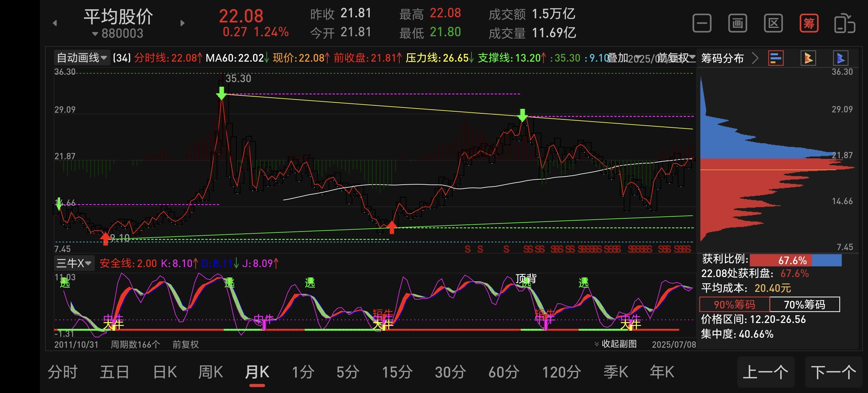Click the 成交量 11.69亿 value
This screenshot has height=393, width=868.
point(554,33)
